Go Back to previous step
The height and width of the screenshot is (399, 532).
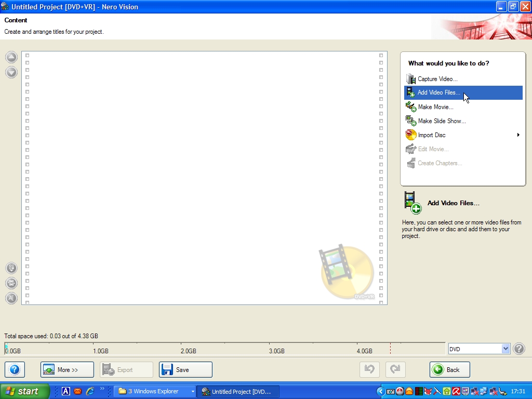click(449, 370)
